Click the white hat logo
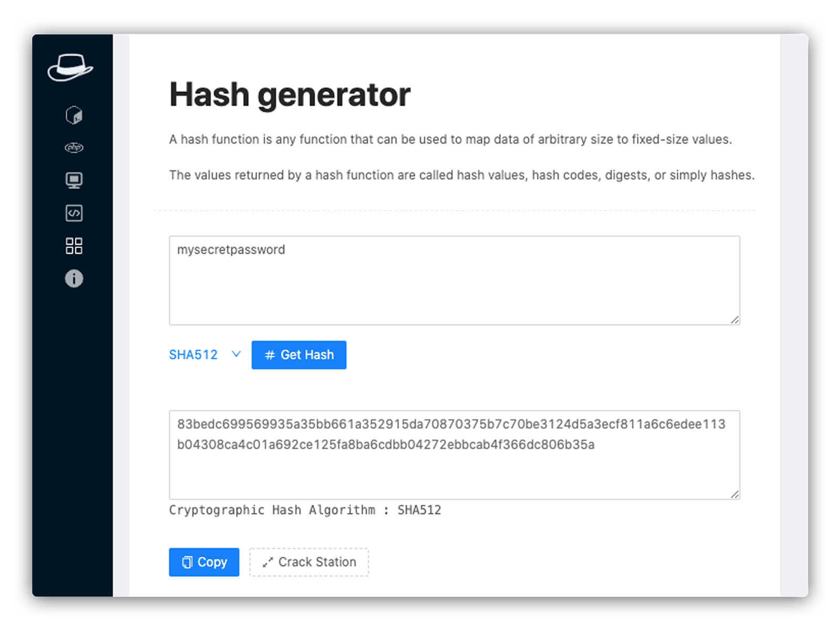 point(70,68)
